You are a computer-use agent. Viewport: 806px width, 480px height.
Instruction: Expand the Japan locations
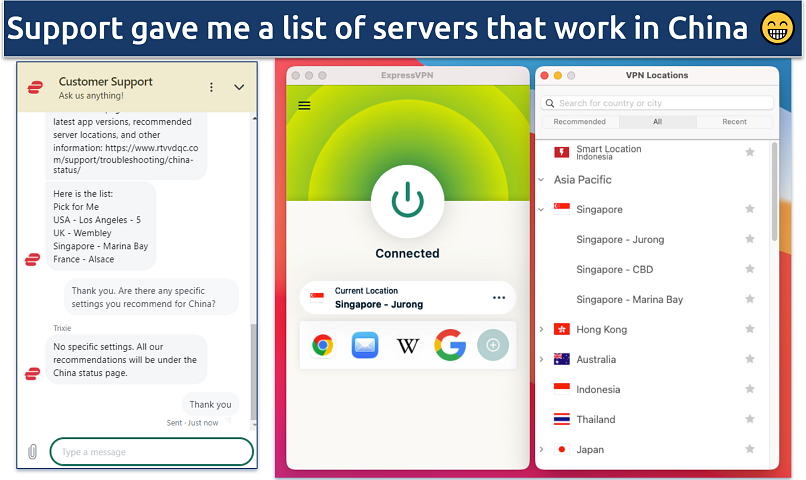[x=541, y=449]
